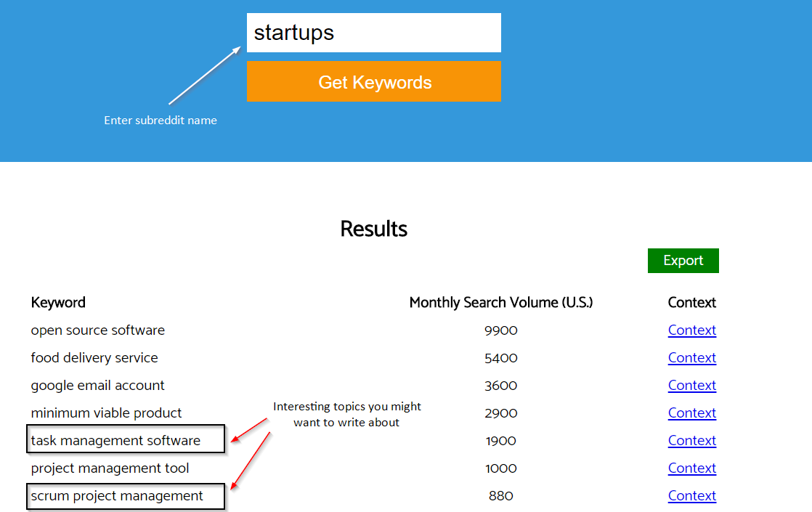Open Context for scrum project management

tap(691, 495)
